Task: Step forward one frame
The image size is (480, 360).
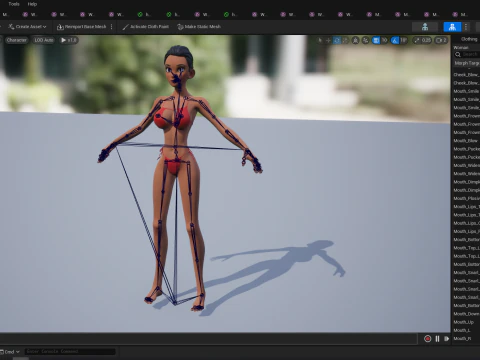Action: (x=446, y=339)
